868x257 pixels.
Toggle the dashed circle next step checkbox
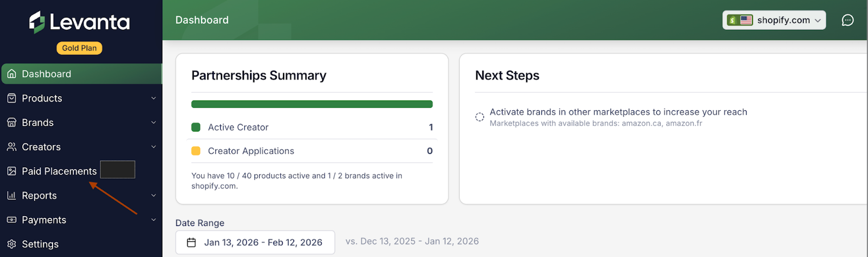pyautogui.click(x=480, y=117)
